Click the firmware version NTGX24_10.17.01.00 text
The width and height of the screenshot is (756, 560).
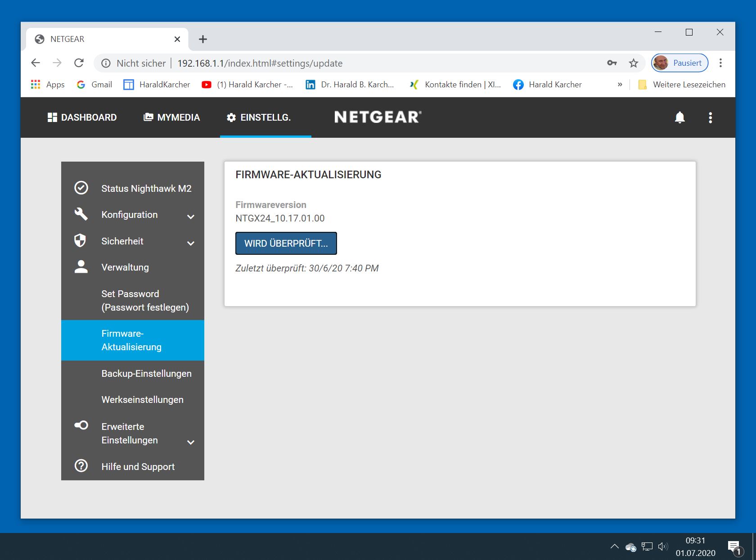(x=280, y=218)
